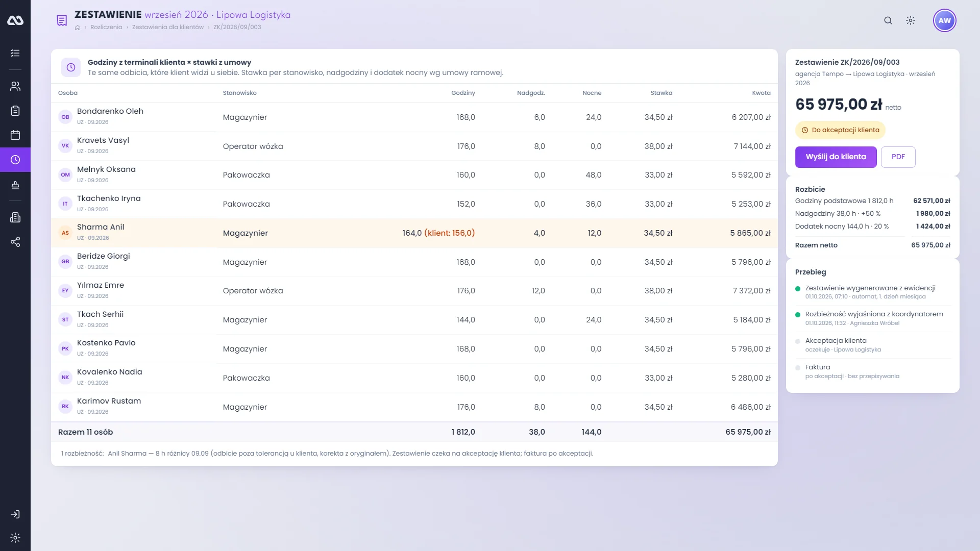Open the task list sidebar icon
Image resolution: width=980 pixels, height=551 pixels.
pos(15,53)
